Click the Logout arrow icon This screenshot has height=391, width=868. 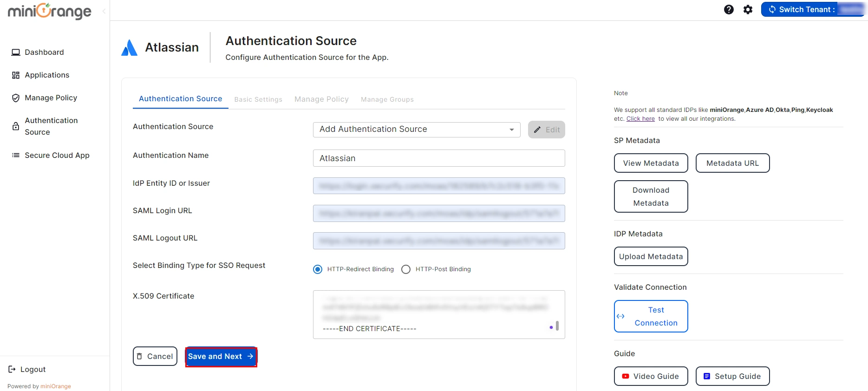(12, 369)
